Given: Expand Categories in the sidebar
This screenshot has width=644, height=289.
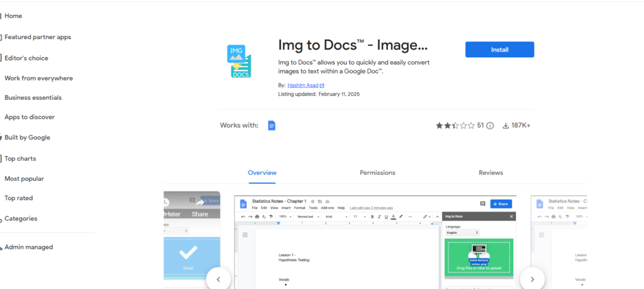Looking at the screenshot, I should click(21, 219).
